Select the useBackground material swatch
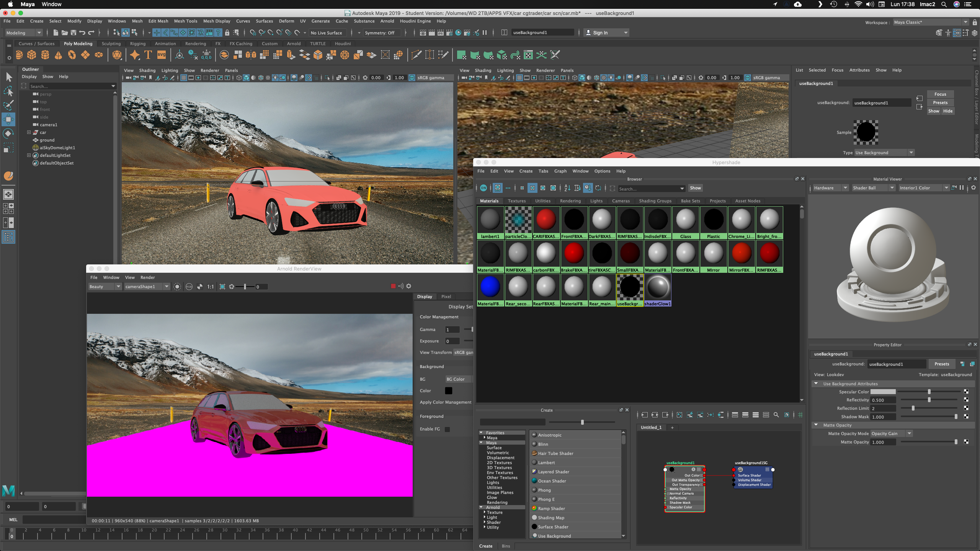The width and height of the screenshot is (980, 551). coord(629,287)
